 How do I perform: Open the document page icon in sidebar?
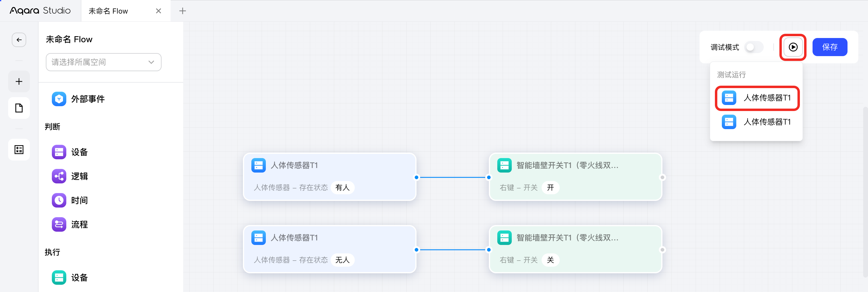pos(19,108)
